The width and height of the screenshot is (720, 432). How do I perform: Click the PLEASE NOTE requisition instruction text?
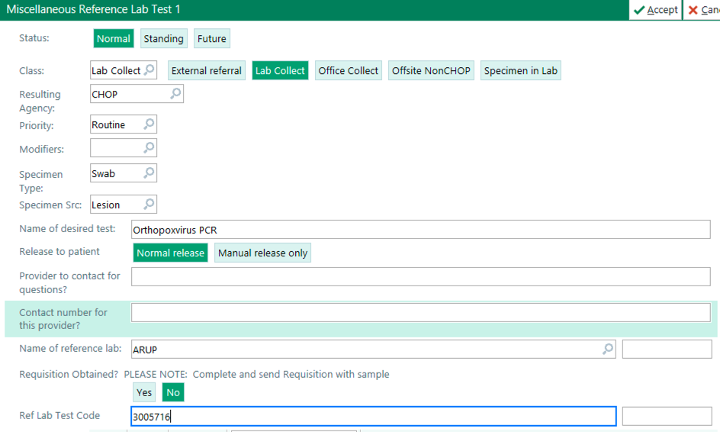coord(257,374)
